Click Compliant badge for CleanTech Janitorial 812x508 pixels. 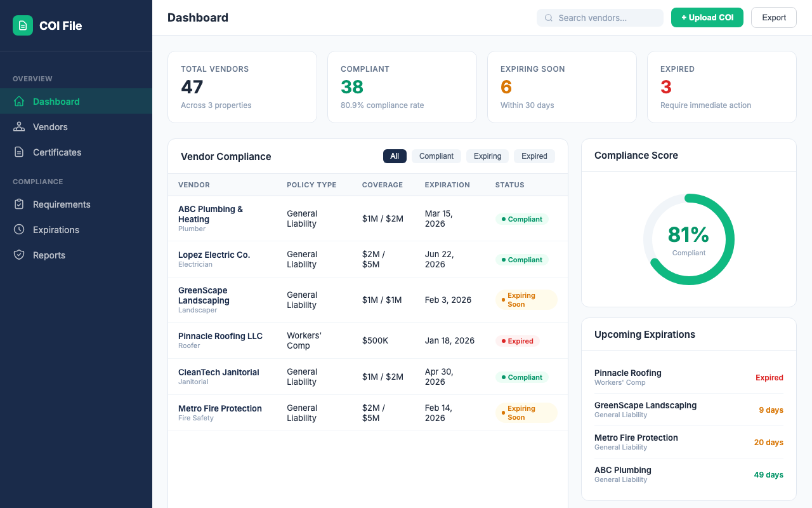(521, 377)
